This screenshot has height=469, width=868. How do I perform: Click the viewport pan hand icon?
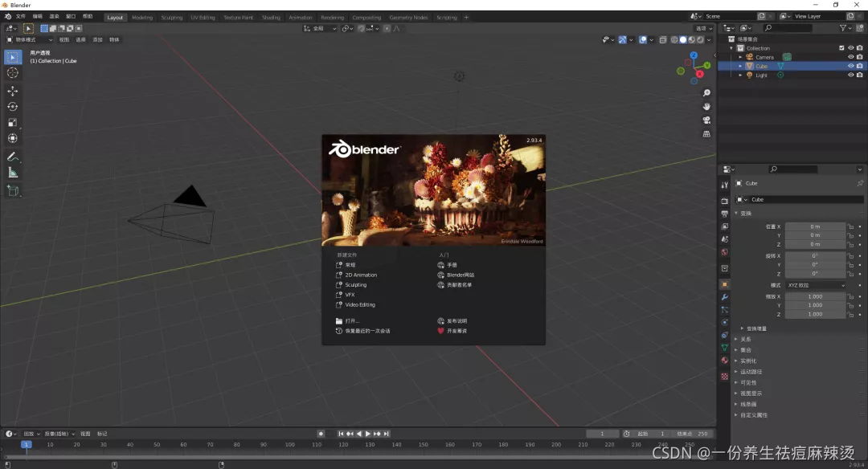pyautogui.click(x=706, y=106)
